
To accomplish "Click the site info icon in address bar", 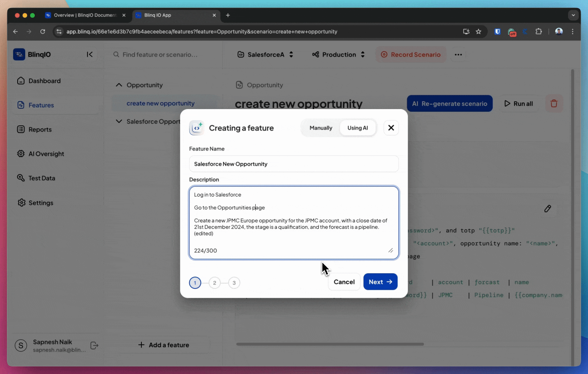I will tap(59, 32).
